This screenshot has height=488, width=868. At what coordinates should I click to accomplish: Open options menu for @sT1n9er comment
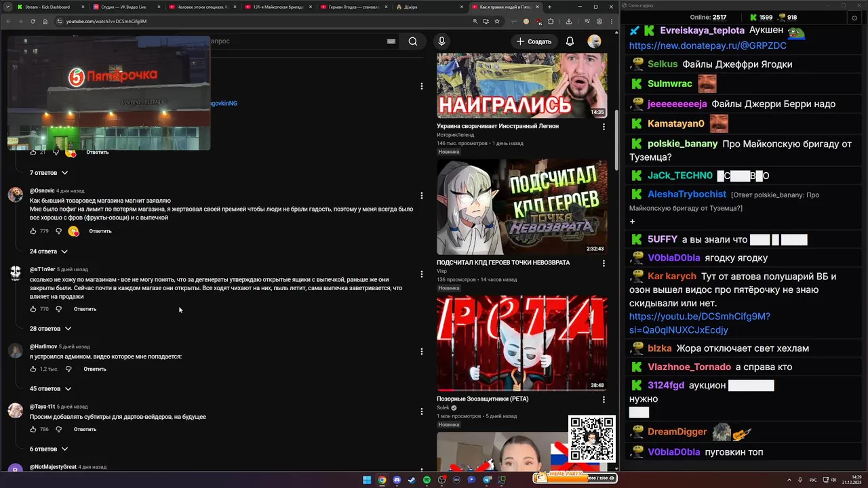tap(422, 274)
